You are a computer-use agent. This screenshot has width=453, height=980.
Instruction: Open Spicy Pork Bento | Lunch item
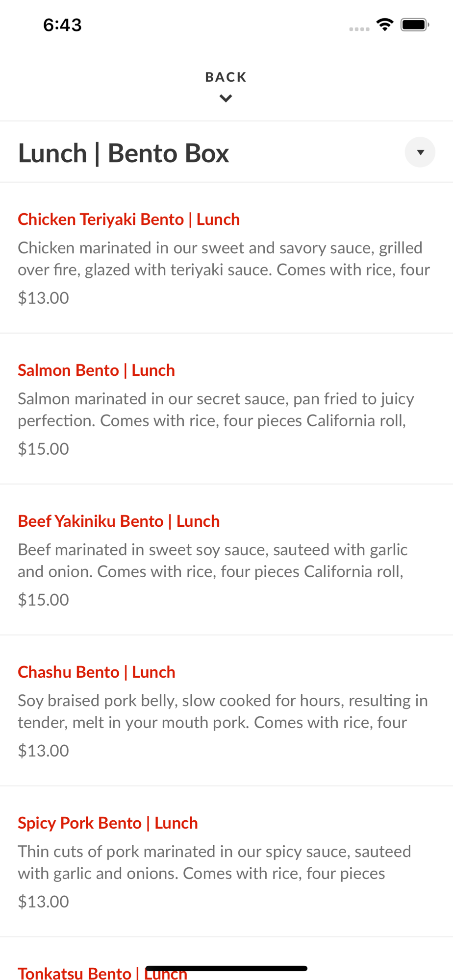(108, 823)
